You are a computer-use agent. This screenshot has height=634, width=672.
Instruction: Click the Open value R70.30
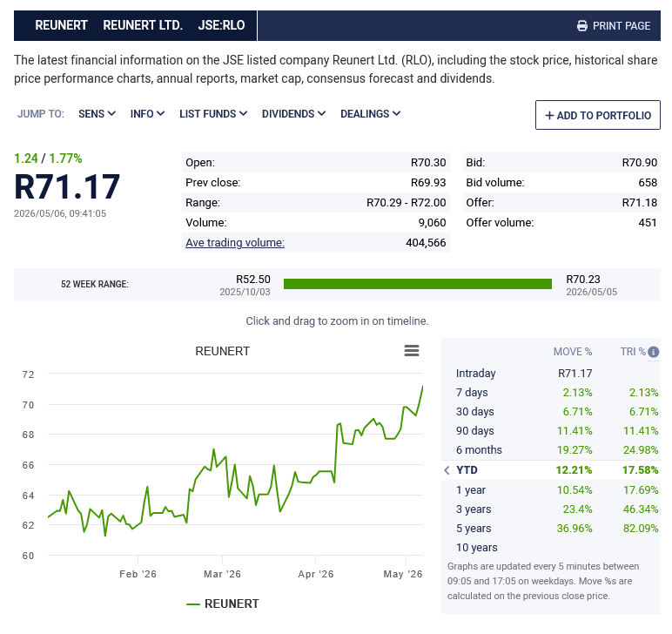click(428, 163)
